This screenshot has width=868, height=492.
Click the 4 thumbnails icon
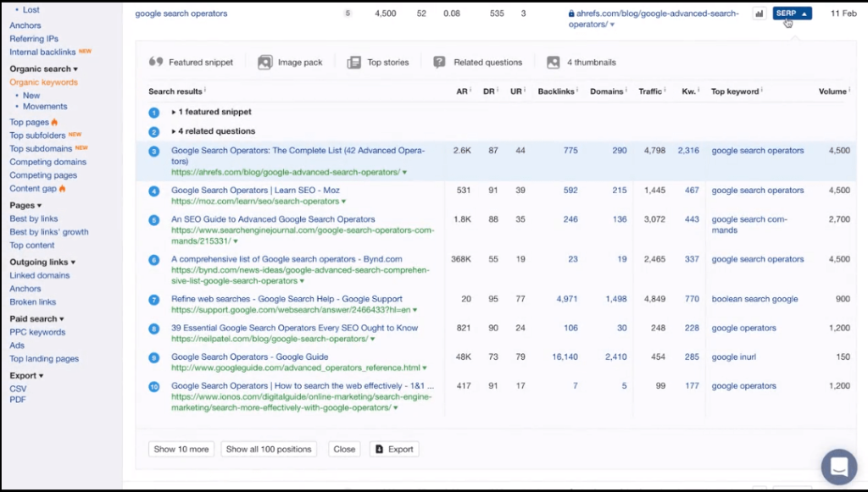553,63
